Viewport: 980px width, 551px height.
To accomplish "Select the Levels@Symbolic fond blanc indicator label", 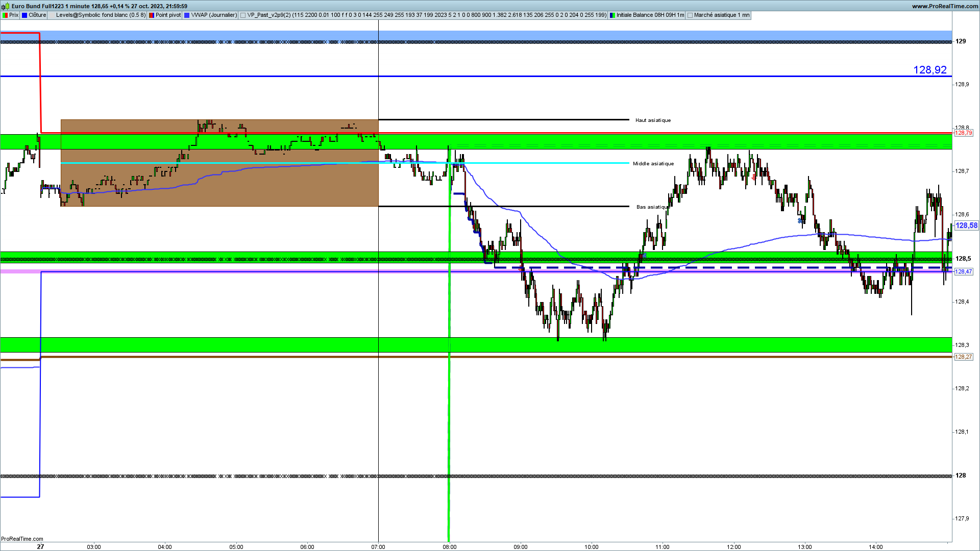I will point(101,15).
